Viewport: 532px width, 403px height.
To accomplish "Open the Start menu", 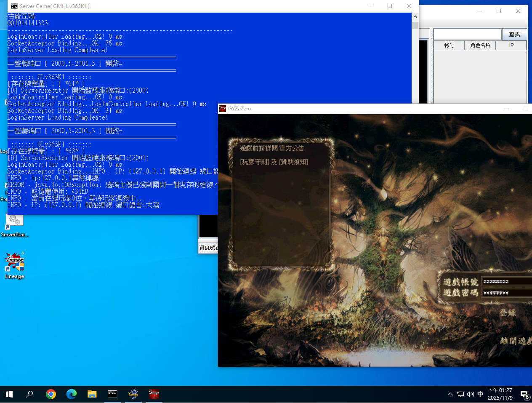I will [9, 394].
